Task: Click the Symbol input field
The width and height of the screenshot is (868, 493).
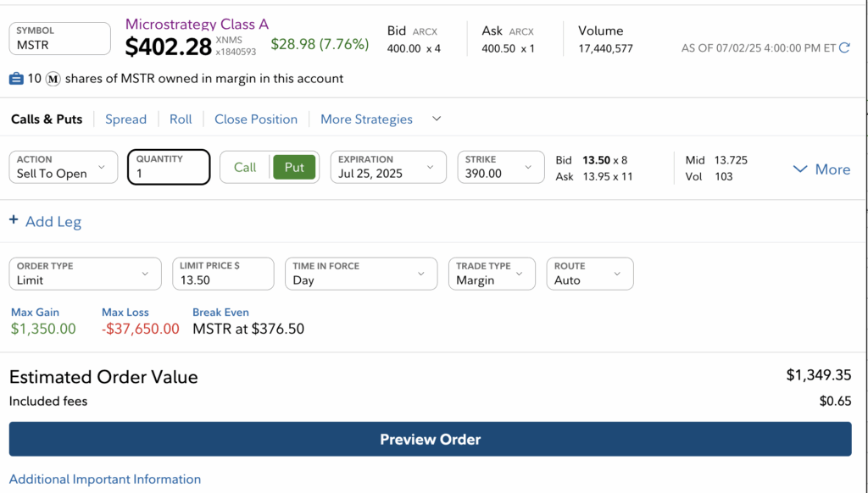Action: pyautogui.click(x=60, y=39)
